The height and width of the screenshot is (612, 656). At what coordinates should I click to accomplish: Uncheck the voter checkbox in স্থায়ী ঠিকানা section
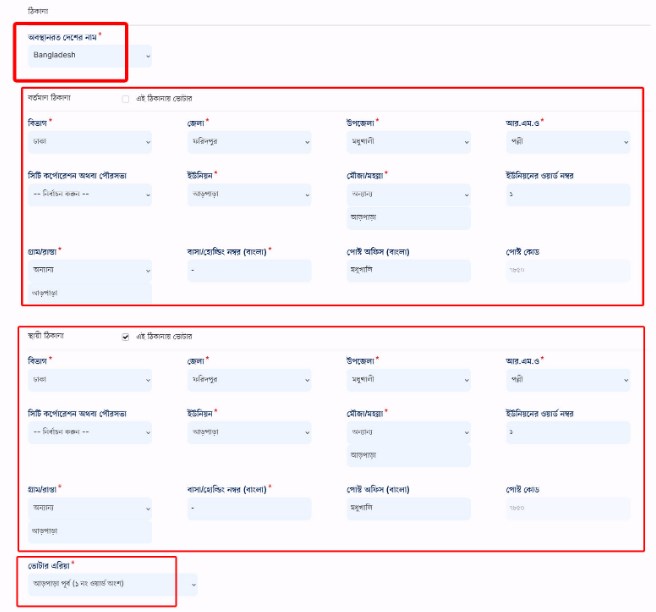(x=125, y=336)
